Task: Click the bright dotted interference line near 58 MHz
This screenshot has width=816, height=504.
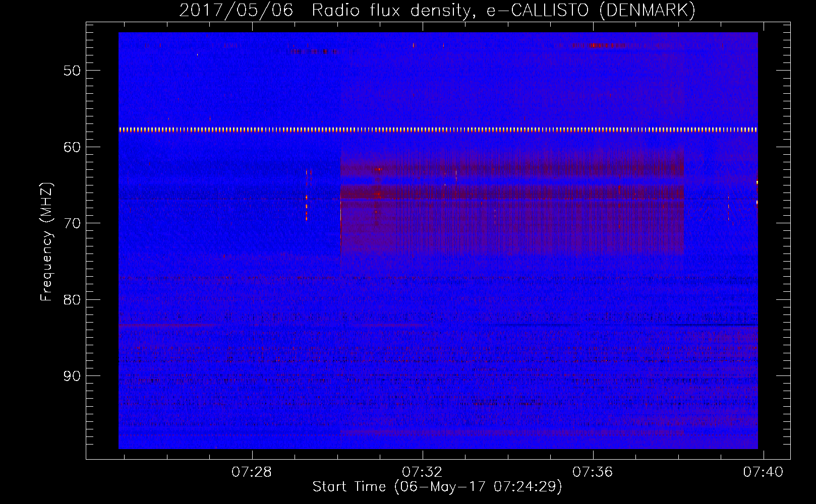Action: (x=438, y=130)
